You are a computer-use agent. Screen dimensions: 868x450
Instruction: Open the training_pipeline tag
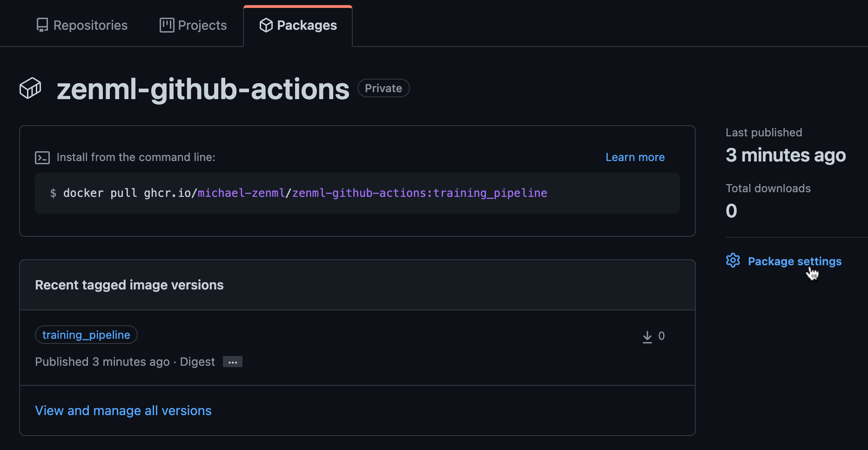86,335
